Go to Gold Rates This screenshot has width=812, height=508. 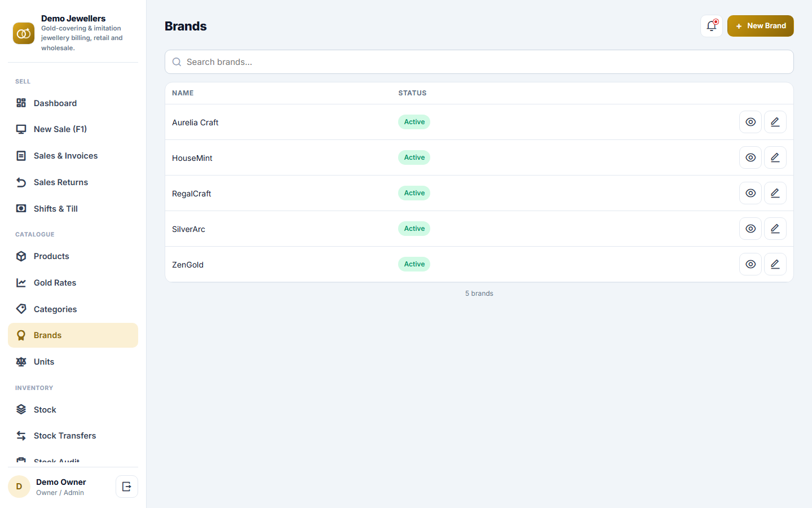[73, 283]
